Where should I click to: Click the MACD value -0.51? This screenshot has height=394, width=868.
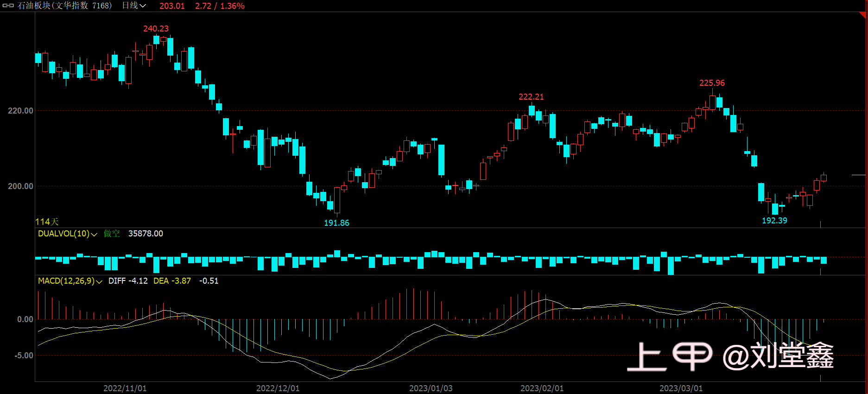pos(209,281)
